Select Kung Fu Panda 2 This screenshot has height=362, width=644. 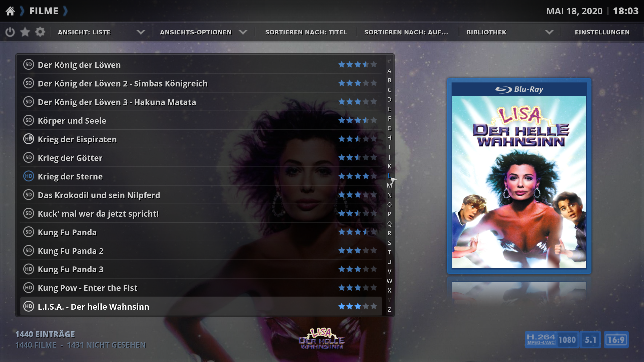click(x=201, y=251)
